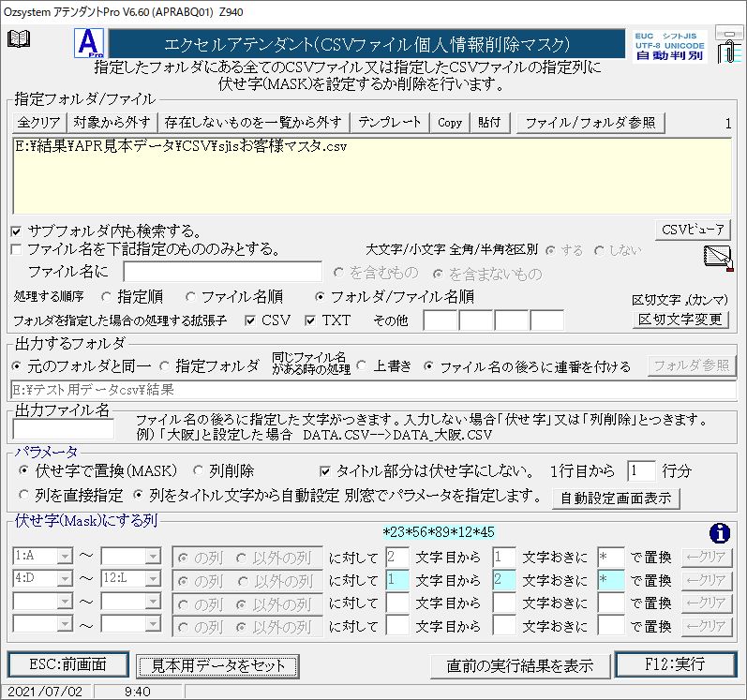Toggle タイトル部分は伏せ字にしない checkbox
The width and height of the screenshot is (747, 700).
pyautogui.click(x=325, y=472)
